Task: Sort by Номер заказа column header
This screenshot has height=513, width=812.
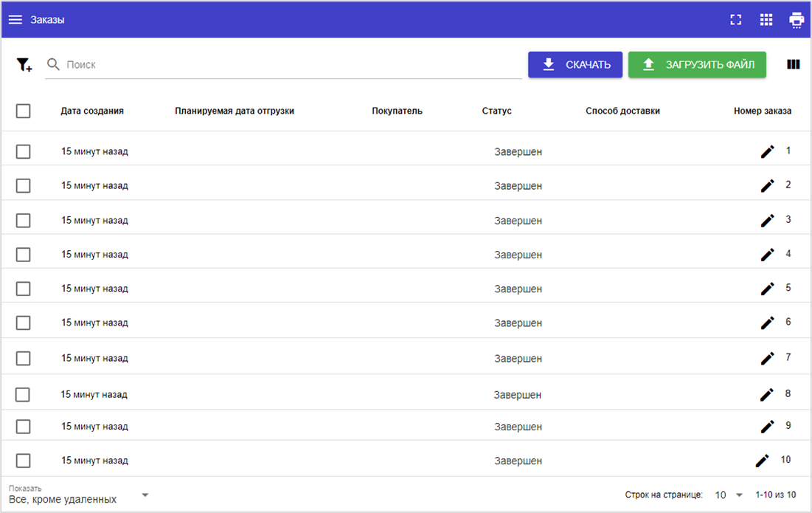Action: [x=762, y=111]
